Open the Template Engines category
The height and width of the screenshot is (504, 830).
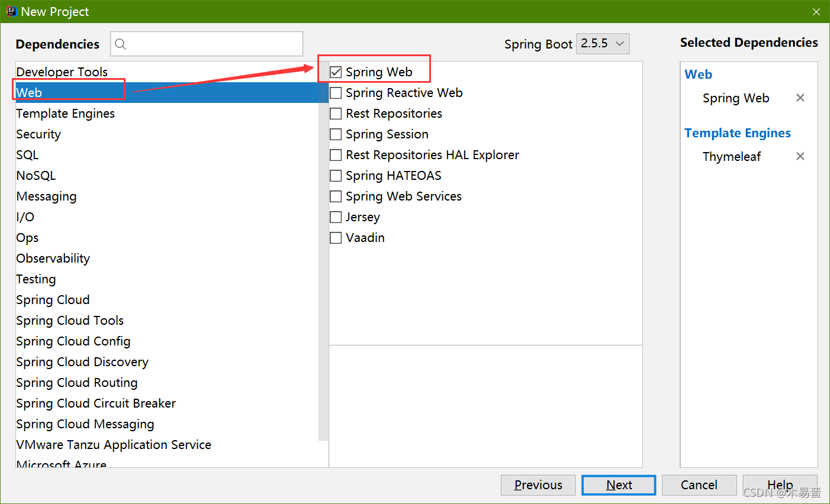coord(167,114)
